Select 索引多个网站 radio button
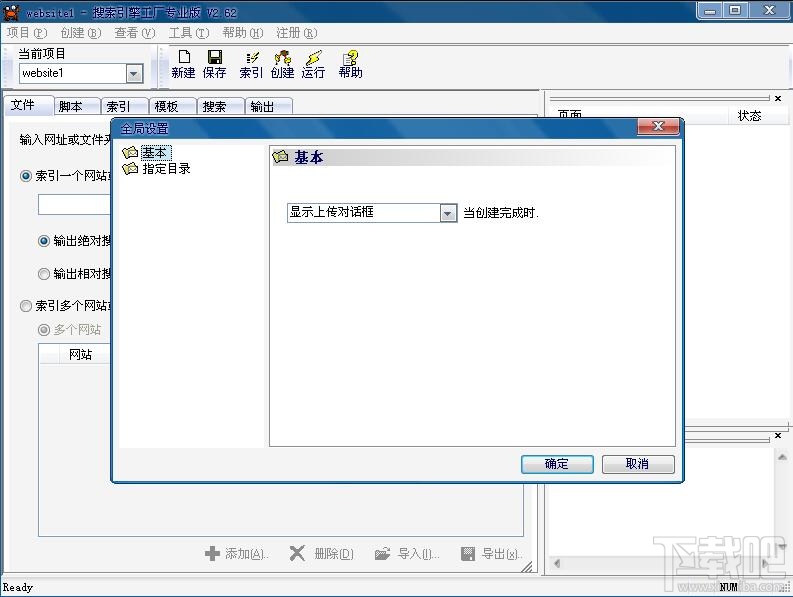Image resolution: width=793 pixels, height=597 pixels. tap(26, 306)
